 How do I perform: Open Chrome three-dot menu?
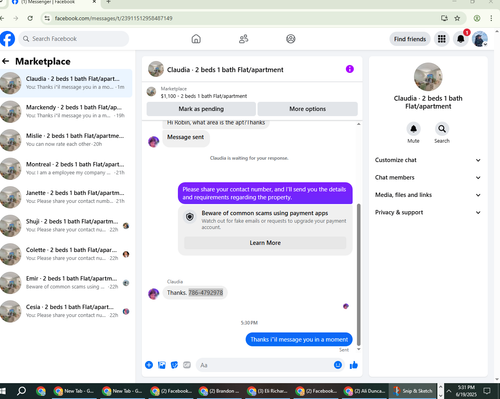(491, 18)
